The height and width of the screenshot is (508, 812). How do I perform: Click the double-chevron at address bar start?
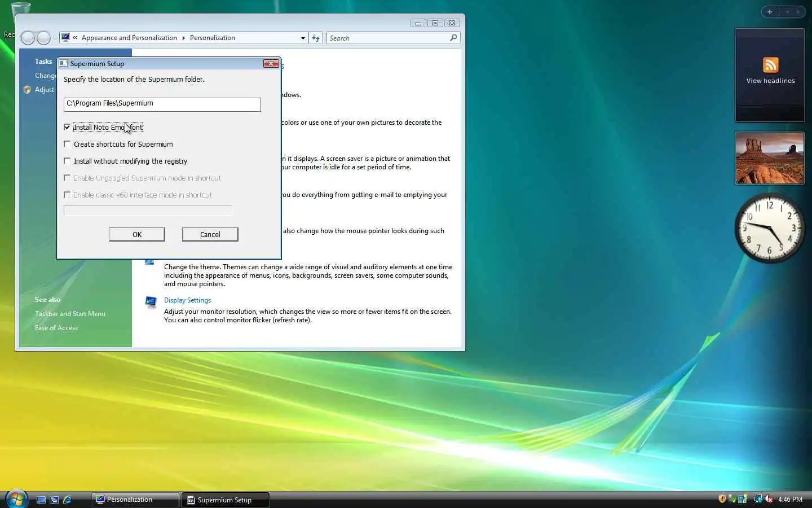(75, 38)
